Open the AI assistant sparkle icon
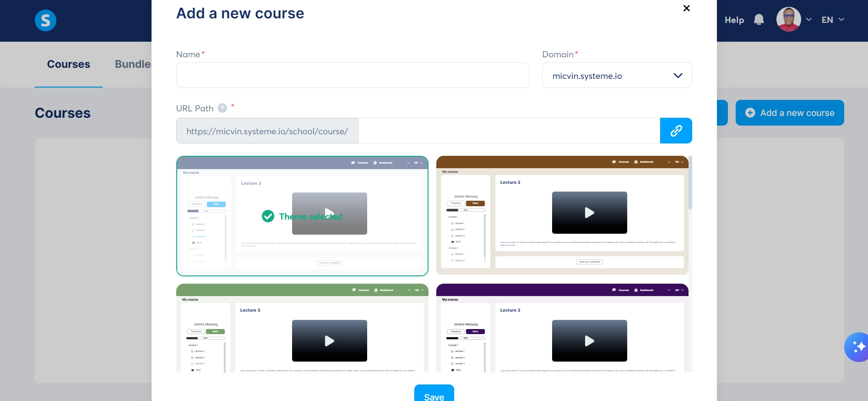The width and height of the screenshot is (868, 401). (857, 347)
